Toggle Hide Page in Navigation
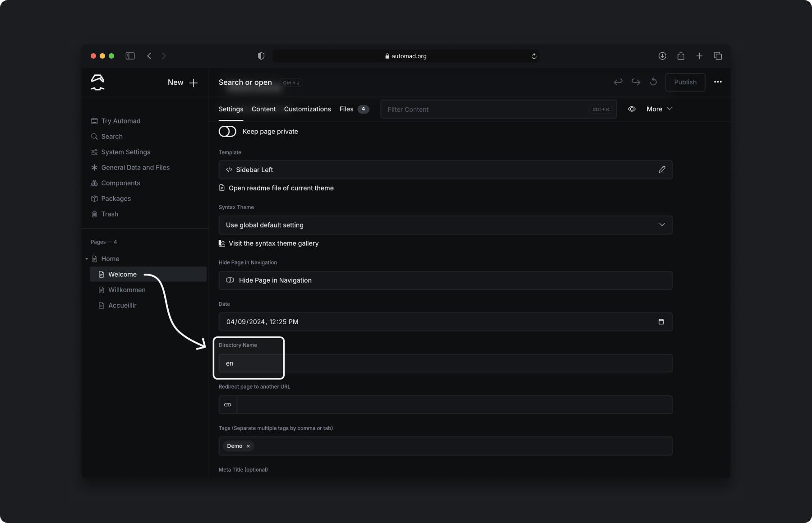Image resolution: width=812 pixels, height=523 pixels. (x=230, y=280)
